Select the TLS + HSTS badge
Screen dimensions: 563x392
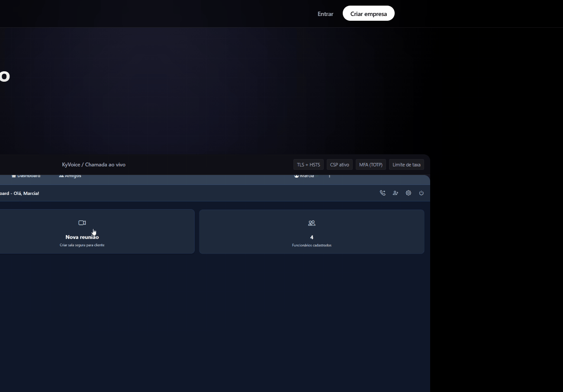click(308, 165)
